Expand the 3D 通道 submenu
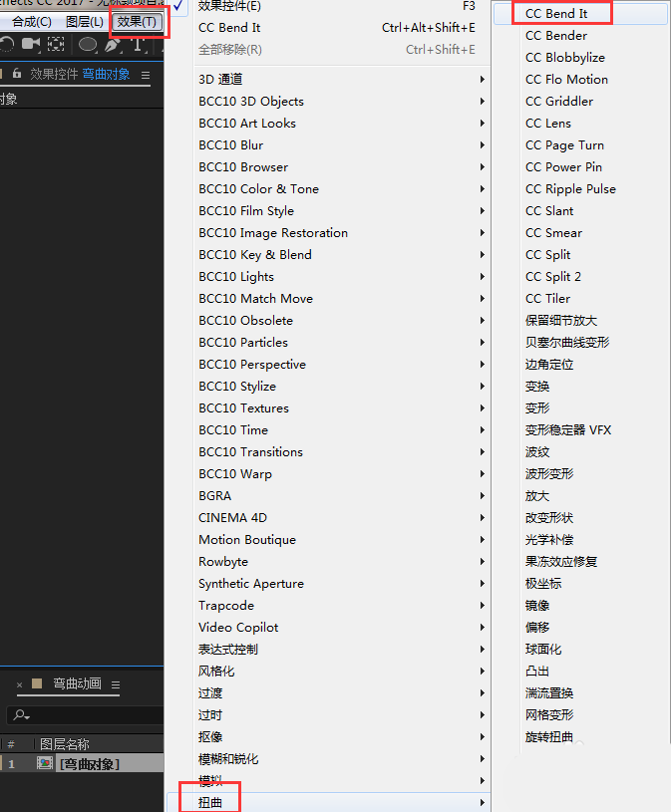 pos(341,80)
